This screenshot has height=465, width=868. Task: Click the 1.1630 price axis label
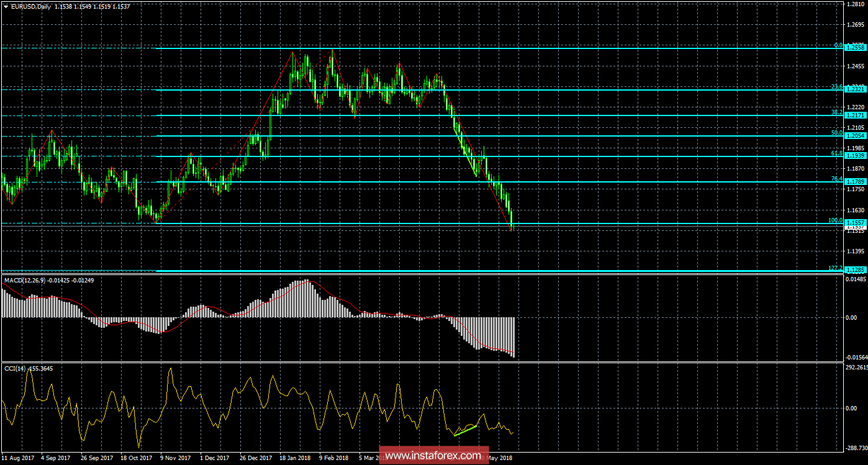(x=856, y=210)
